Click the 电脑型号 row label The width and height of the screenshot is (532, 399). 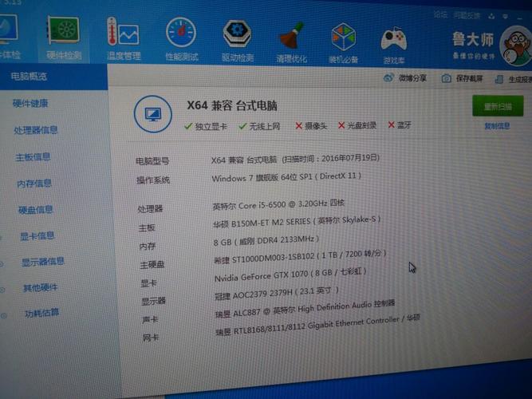point(152,161)
